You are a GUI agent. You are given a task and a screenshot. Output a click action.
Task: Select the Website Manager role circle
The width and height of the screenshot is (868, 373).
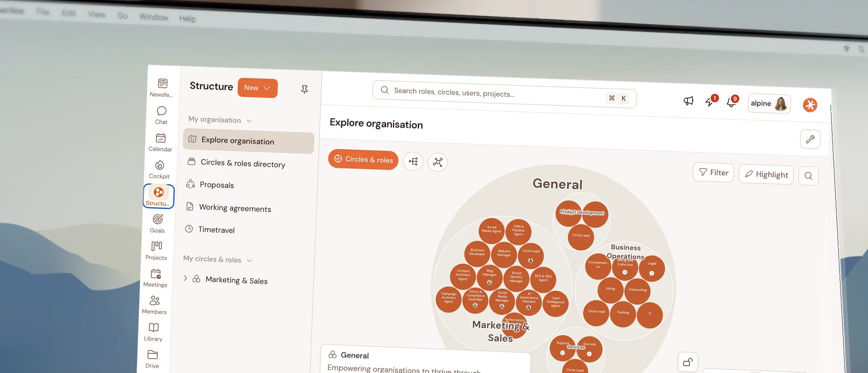504,255
